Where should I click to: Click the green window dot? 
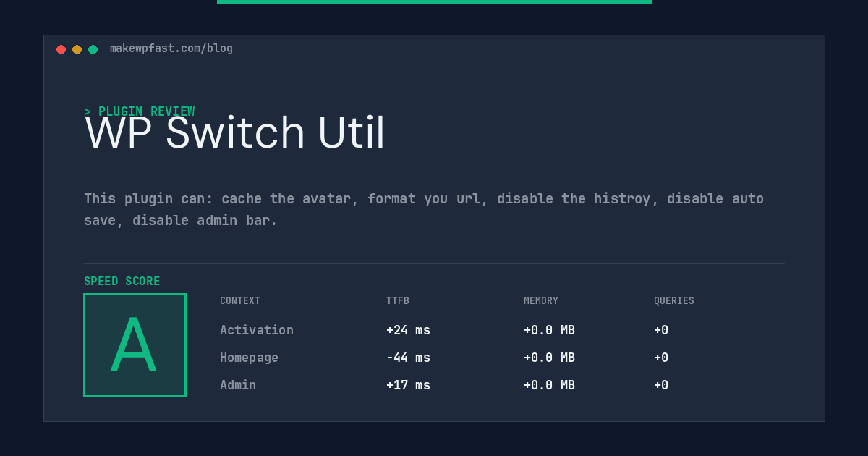point(93,49)
